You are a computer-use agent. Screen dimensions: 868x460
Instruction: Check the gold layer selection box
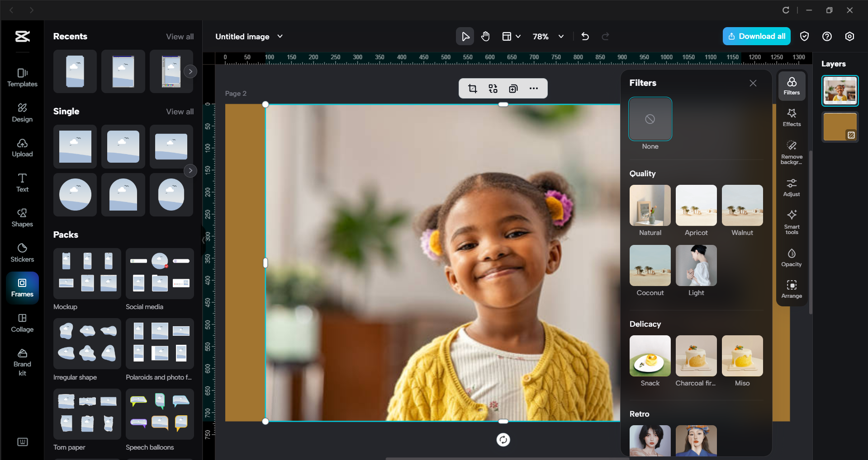(x=851, y=134)
